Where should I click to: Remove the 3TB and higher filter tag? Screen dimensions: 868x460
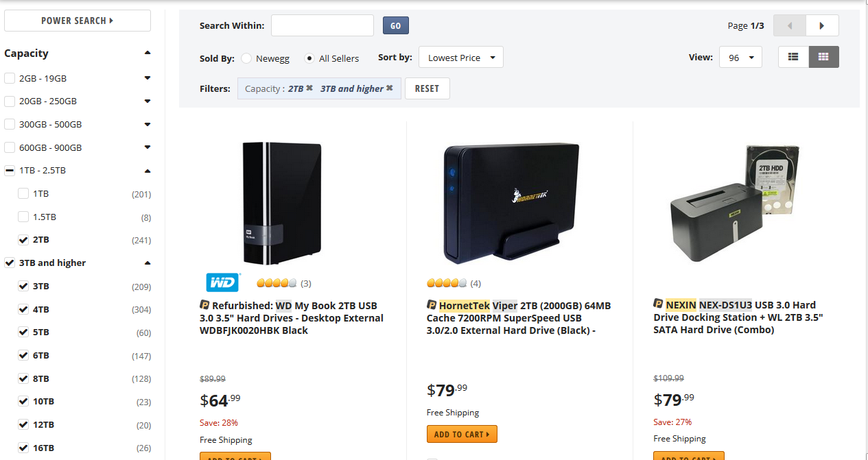click(x=390, y=88)
